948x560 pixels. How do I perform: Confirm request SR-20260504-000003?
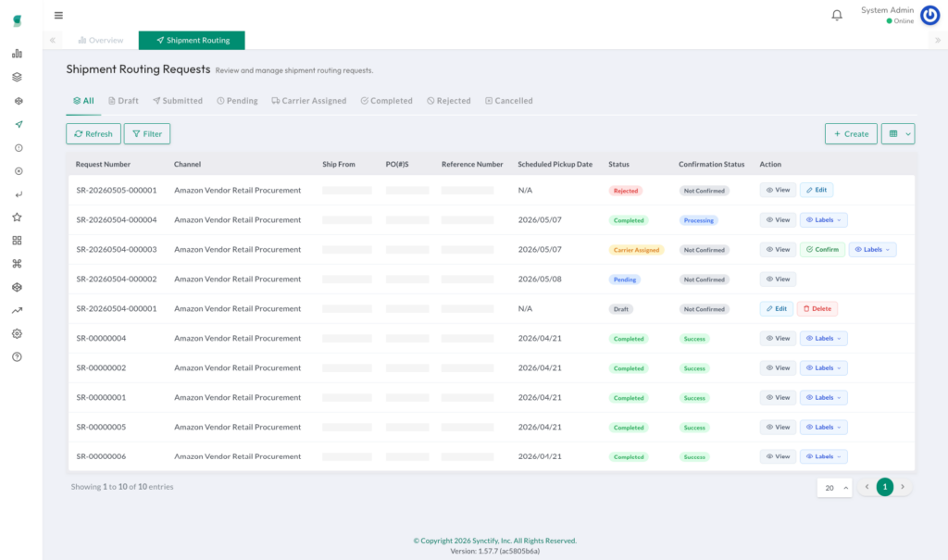pos(822,249)
